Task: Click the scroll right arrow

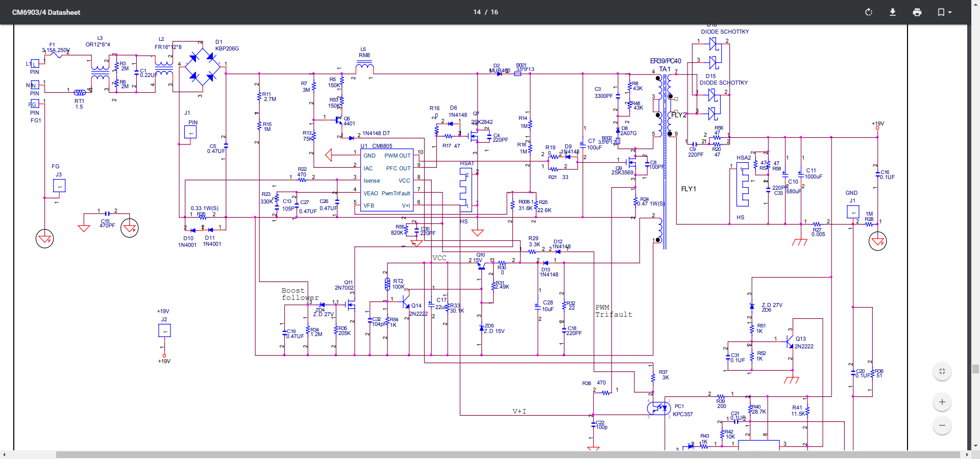Action: click(x=967, y=454)
